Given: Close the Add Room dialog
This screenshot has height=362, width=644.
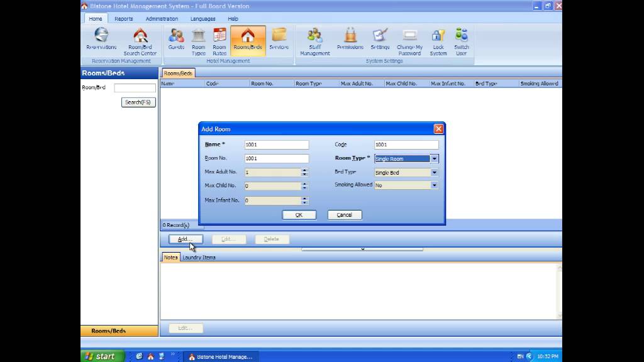Looking at the screenshot, I should (x=438, y=129).
